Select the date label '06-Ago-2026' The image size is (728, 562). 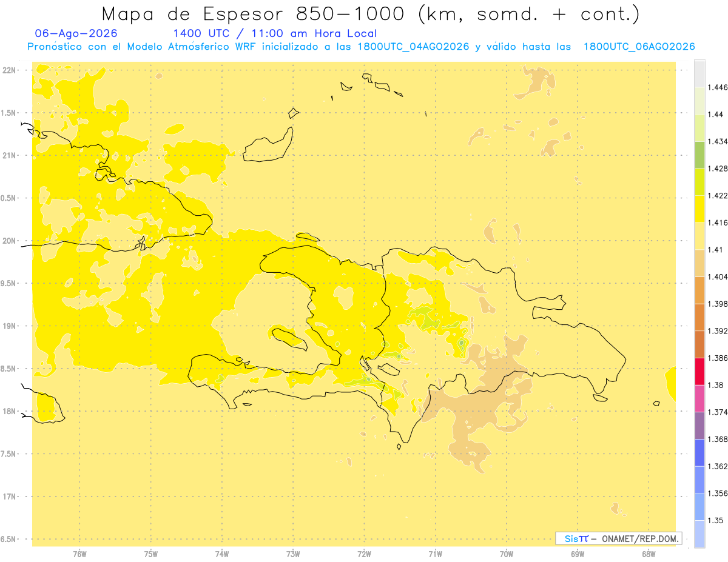tap(76, 33)
